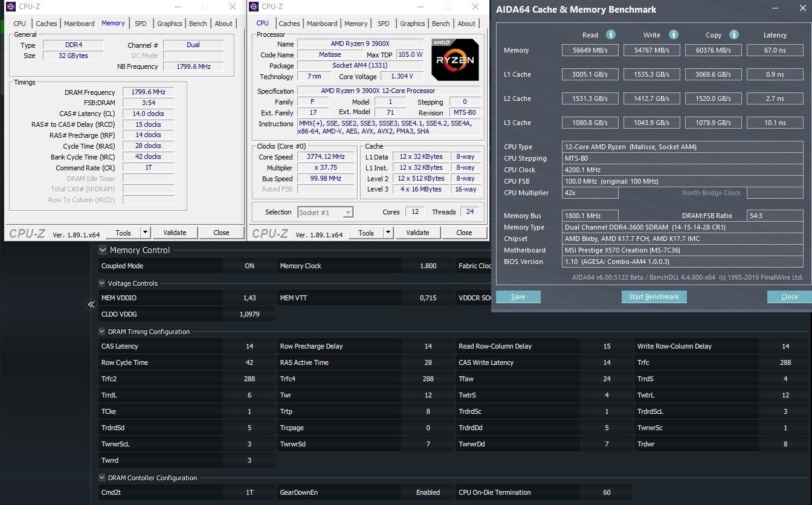Click the NB Frequency 1799.6 MHz field
The width and height of the screenshot is (812, 505).
tap(193, 66)
